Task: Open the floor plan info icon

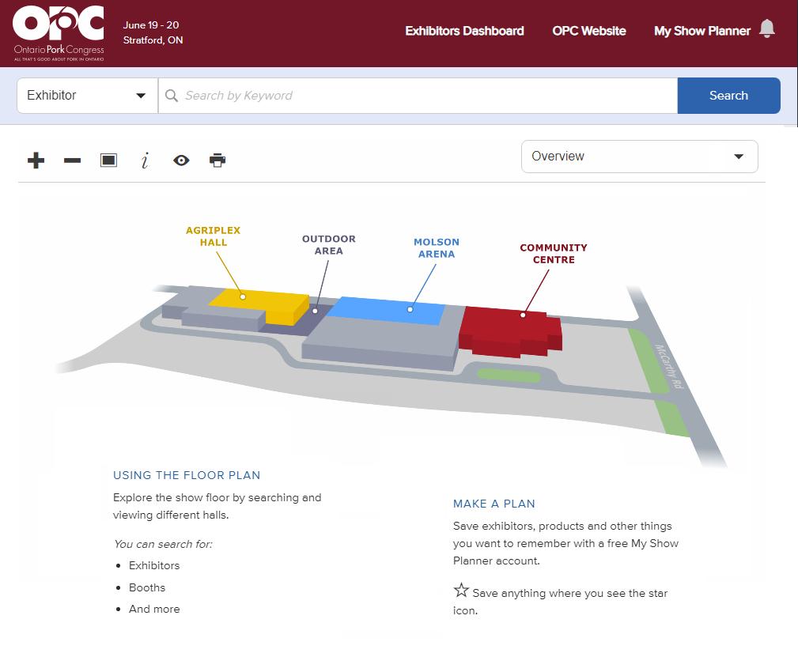Action: [145, 160]
